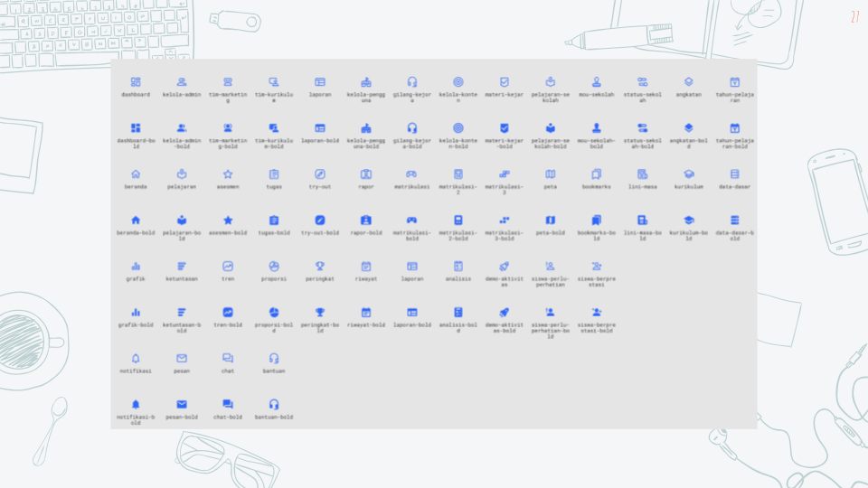Select the peringkat-bold trophy icon
The width and height of the screenshot is (868, 488).
tap(320, 313)
